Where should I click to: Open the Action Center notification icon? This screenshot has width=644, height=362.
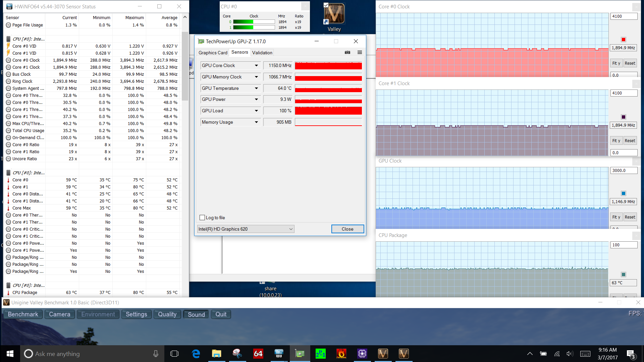click(631, 354)
